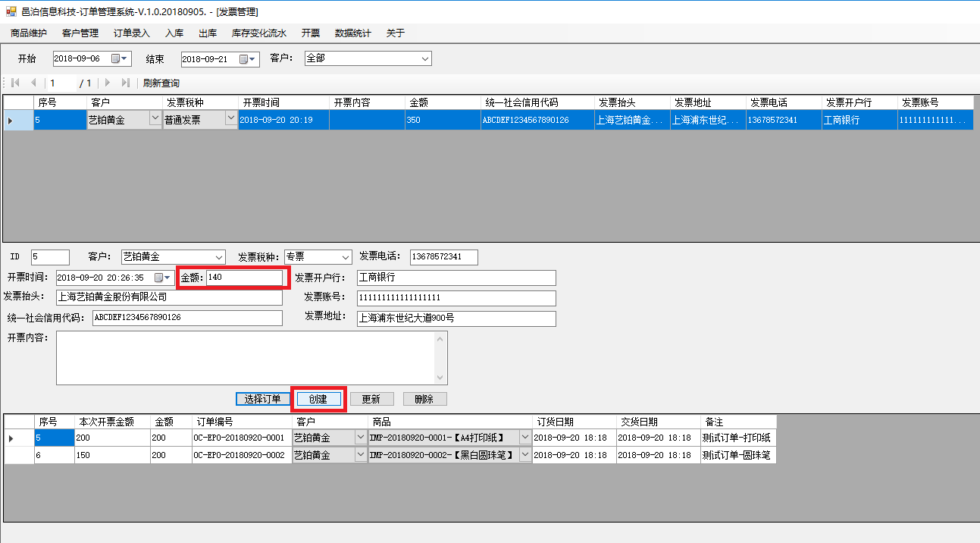Click 订单编号 column header
The height and width of the screenshot is (543, 980).
[x=242, y=422]
